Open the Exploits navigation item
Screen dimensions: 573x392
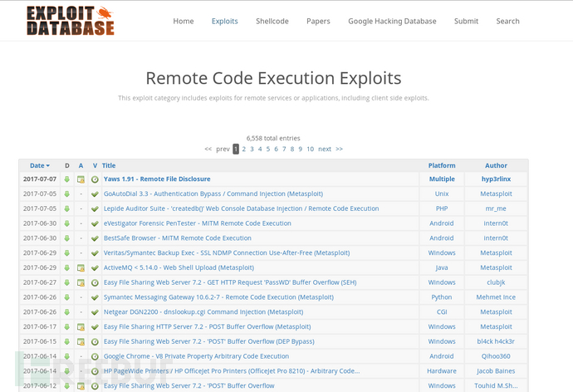coord(225,22)
